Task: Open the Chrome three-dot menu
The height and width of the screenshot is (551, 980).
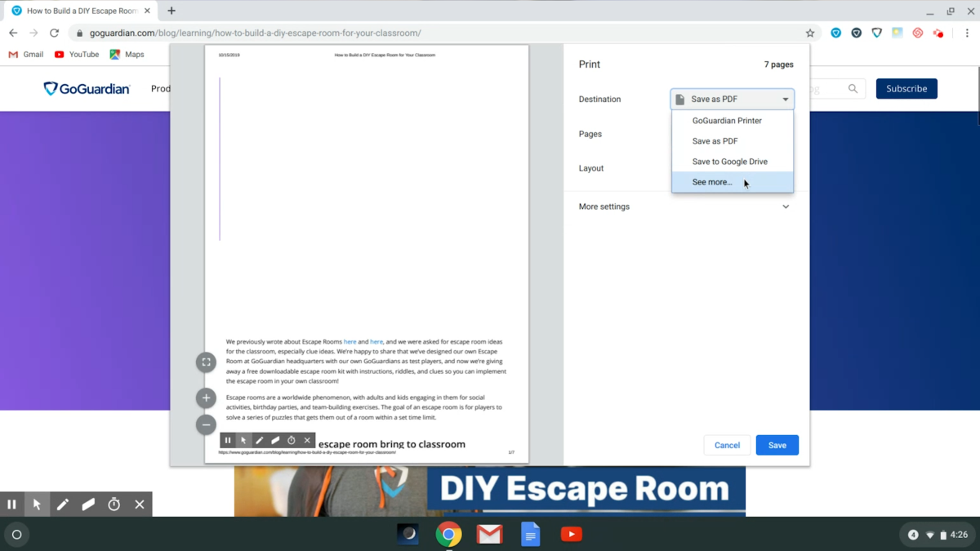Action: click(967, 33)
